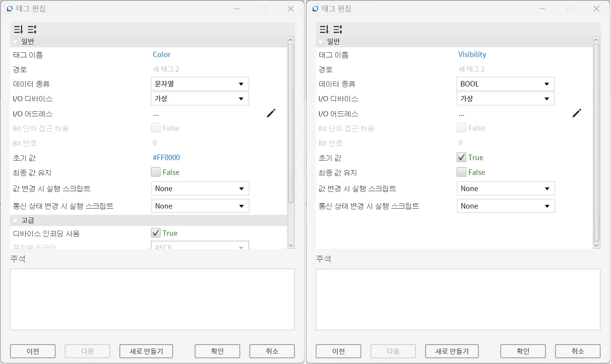Open 값 변경 시 실행 스크립트 dropdown in Color dialog
Image resolution: width=611 pixels, height=364 pixels.
[x=200, y=189]
